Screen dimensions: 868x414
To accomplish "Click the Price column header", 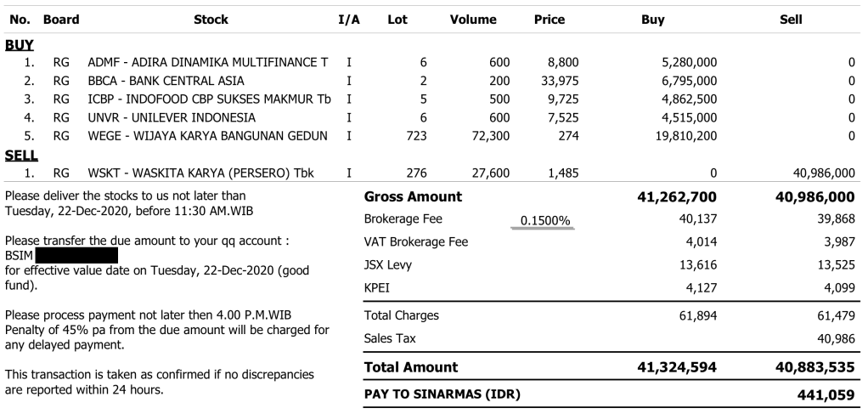I will pos(550,20).
